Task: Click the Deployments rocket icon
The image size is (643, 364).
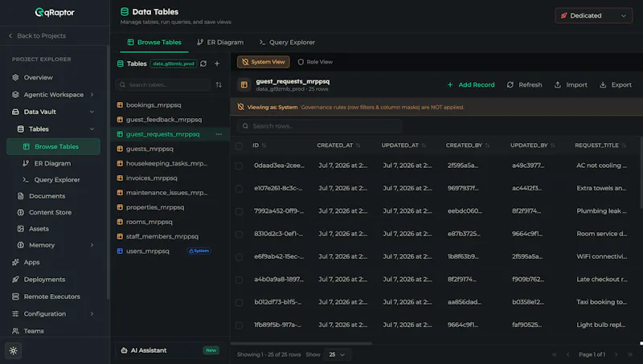Action: pos(15,280)
